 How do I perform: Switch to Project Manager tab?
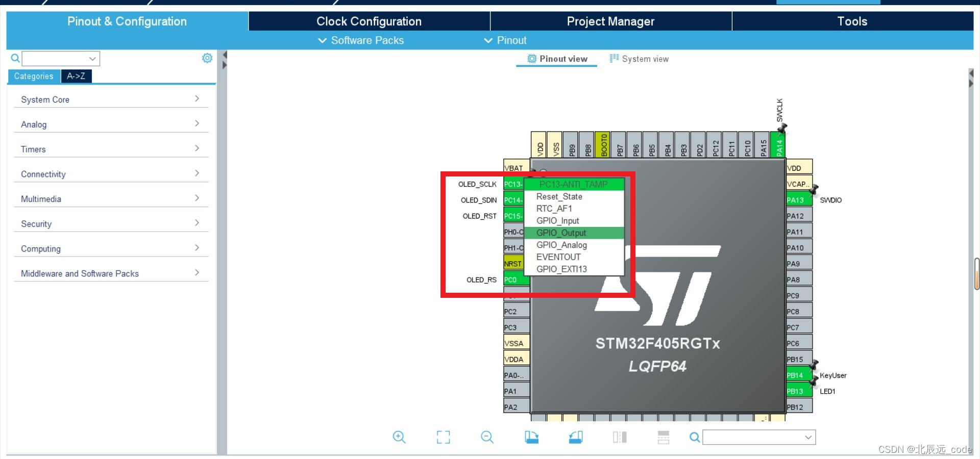pyautogui.click(x=611, y=21)
